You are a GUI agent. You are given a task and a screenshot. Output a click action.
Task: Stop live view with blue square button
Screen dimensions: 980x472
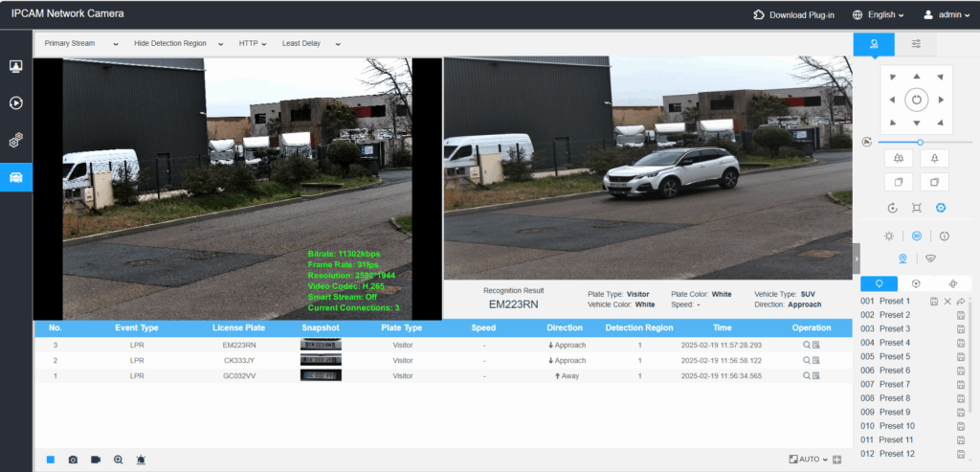click(50, 460)
